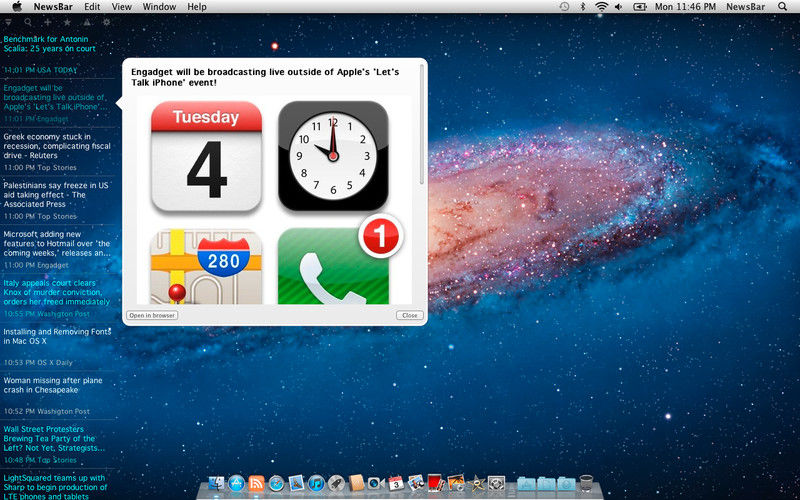
Task: Open Palestinians say freeze in US aid story
Action: [56, 195]
